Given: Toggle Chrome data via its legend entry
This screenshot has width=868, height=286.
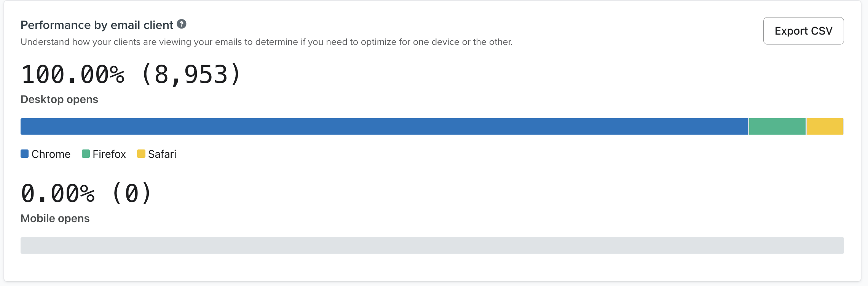Looking at the screenshot, I should [x=45, y=154].
